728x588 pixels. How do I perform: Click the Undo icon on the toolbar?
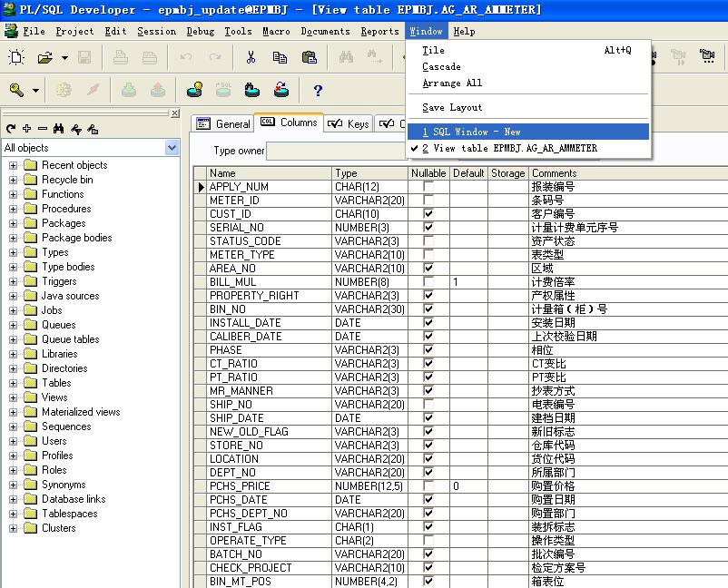click(188, 57)
